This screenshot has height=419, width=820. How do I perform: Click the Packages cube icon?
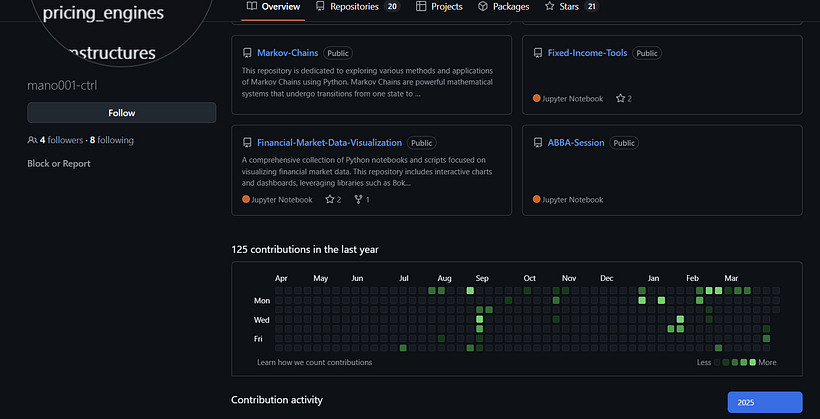[483, 6]
